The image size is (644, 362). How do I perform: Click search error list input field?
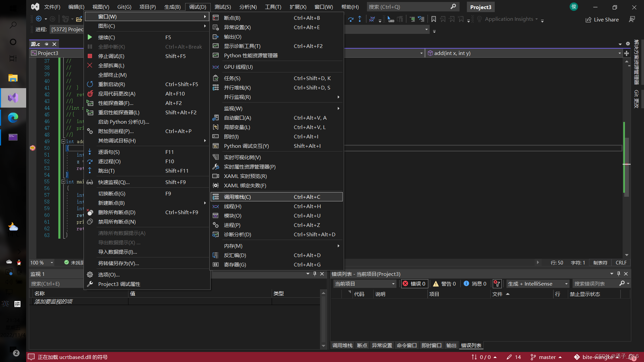pos(596,284)
